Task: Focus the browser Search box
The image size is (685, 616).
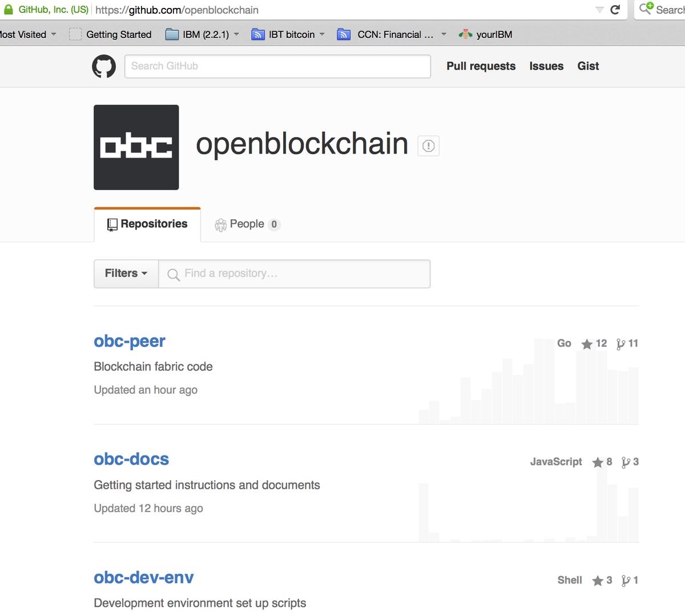Action: tap(660, 10)
